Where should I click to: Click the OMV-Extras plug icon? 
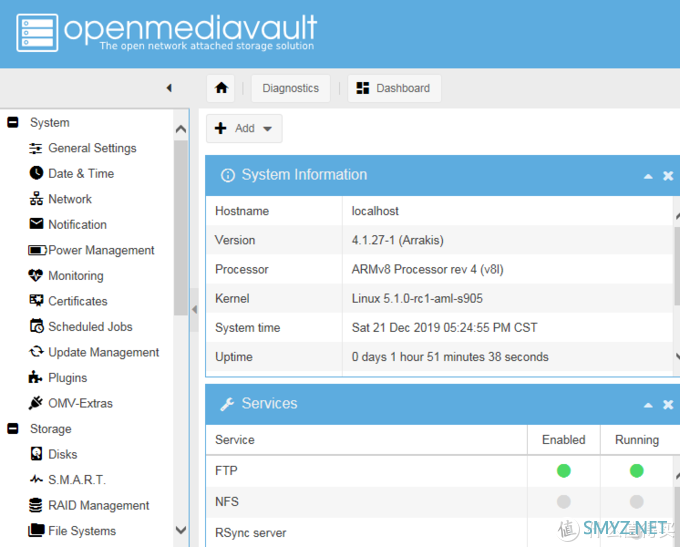[x=36, y=403]
